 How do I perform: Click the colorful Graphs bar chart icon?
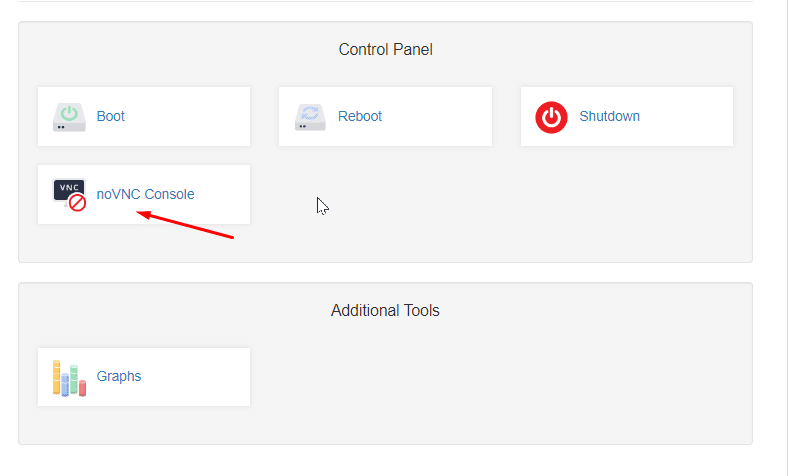69,377
